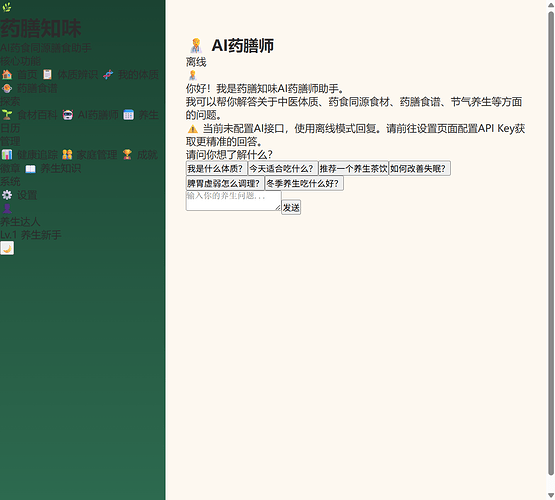Click the small doctor avatar in chat message
Viewport: 555px width, 500px height.
click(x=193, y=75)
